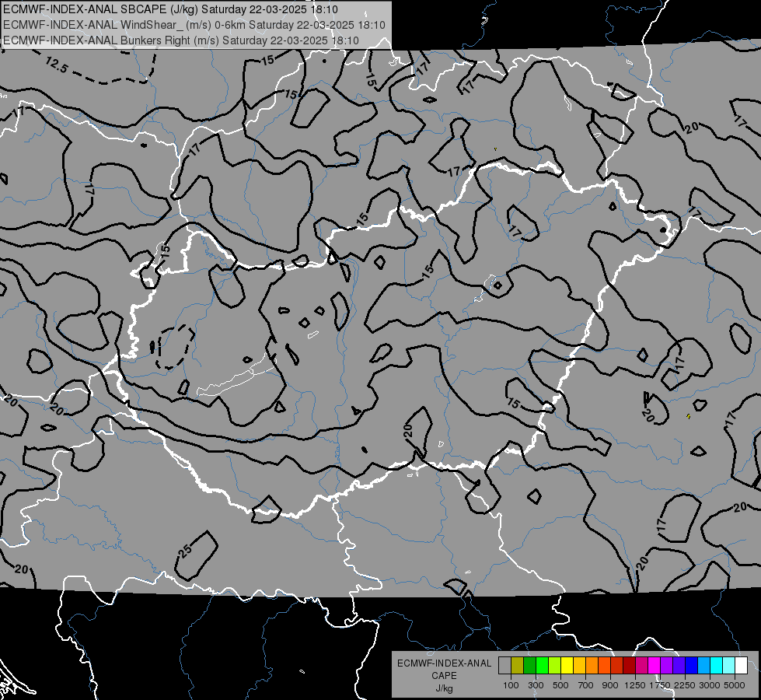
Task: Click the 12.5 dashed contour label
Action: coord(56,65)
